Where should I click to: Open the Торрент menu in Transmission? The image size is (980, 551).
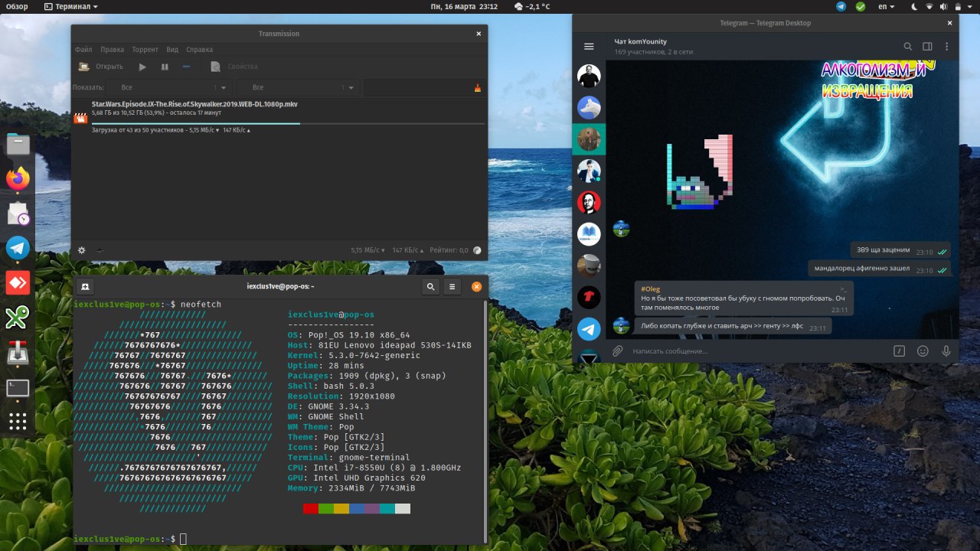[x=145, y=50]
